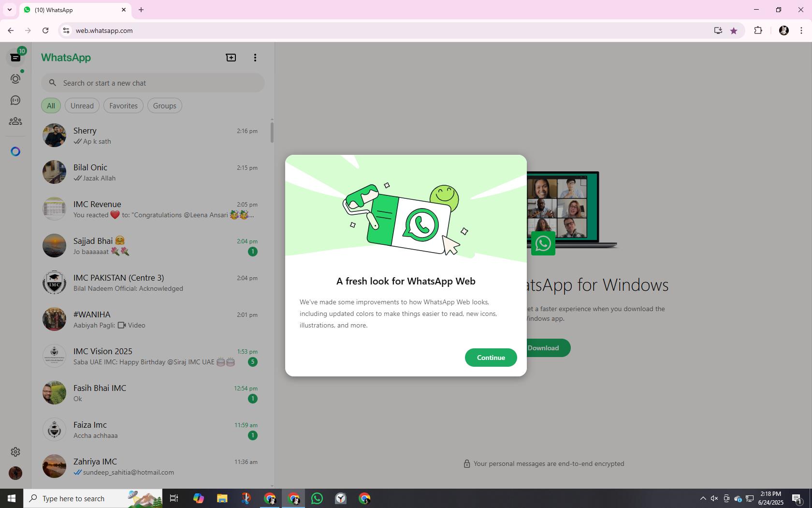Screen dimensions: 812x508
Task: Open Copilot icon on taskbar
Action: point(198,498)
